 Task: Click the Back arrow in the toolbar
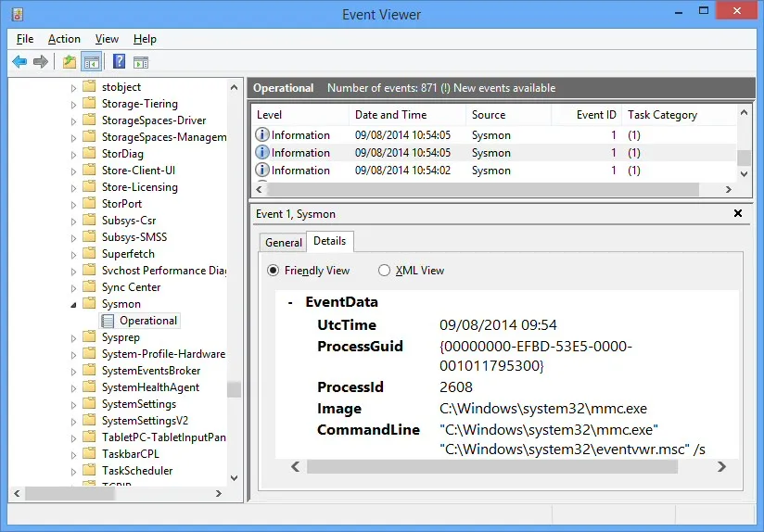(19, 62)
